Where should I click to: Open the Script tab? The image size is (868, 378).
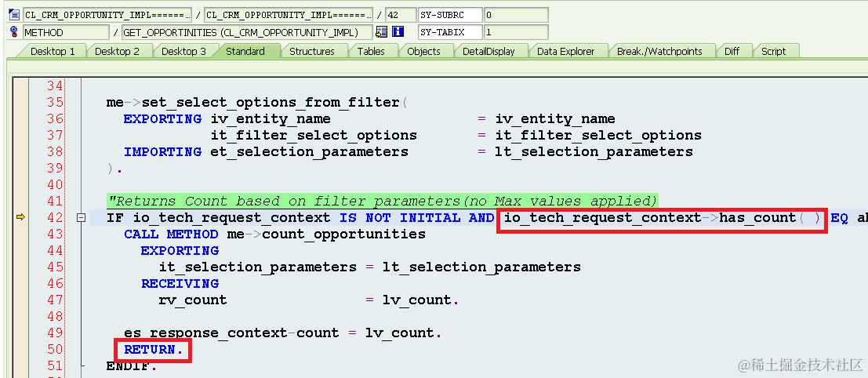click(x=773, y=52)
